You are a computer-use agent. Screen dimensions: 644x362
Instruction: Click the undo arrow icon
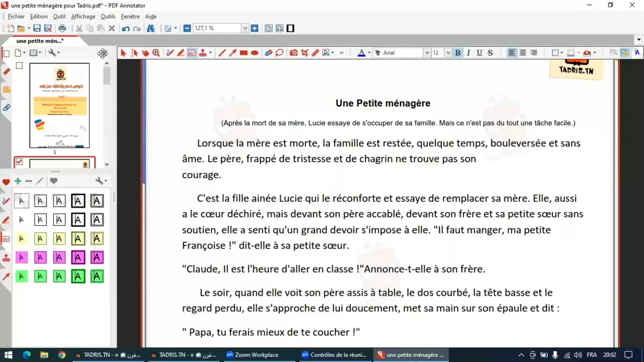(x=125, y=28)
